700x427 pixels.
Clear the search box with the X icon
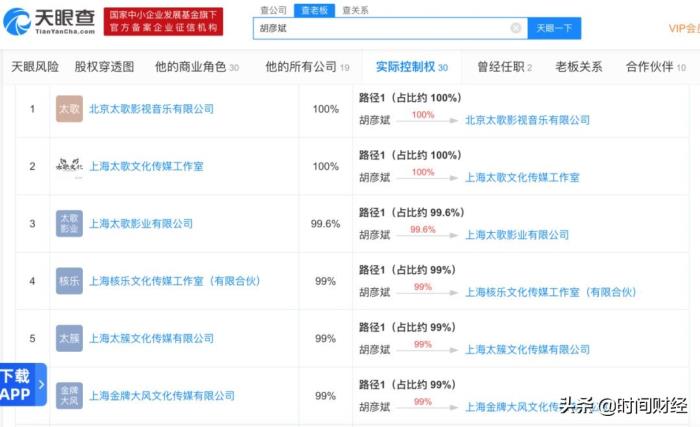click(516, 28)
